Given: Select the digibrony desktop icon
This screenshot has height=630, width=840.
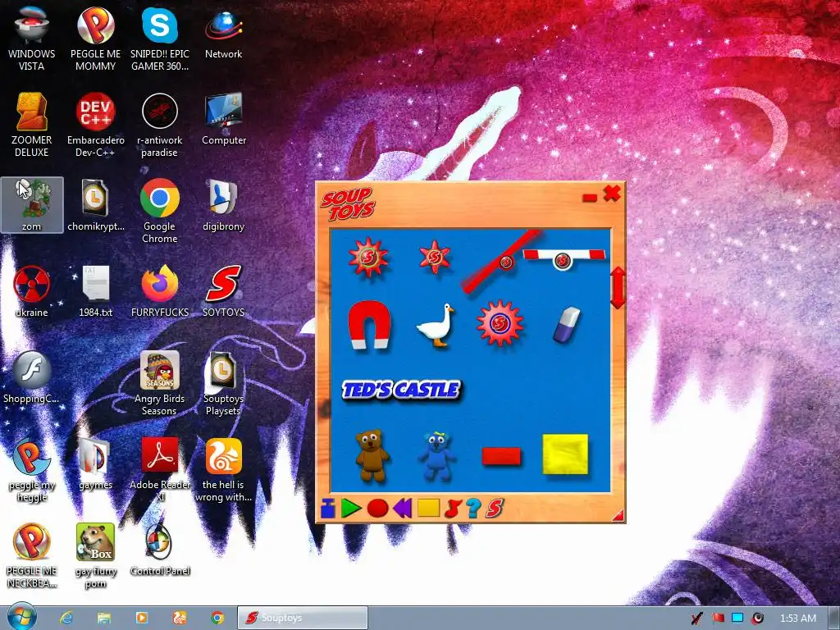Looking at the screenshot, I should coord(223,206).
